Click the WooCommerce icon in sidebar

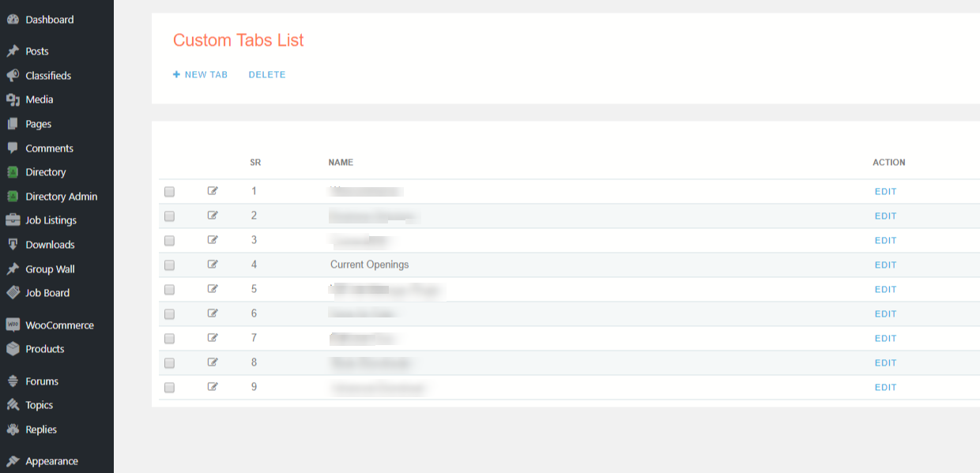[13, 325]
